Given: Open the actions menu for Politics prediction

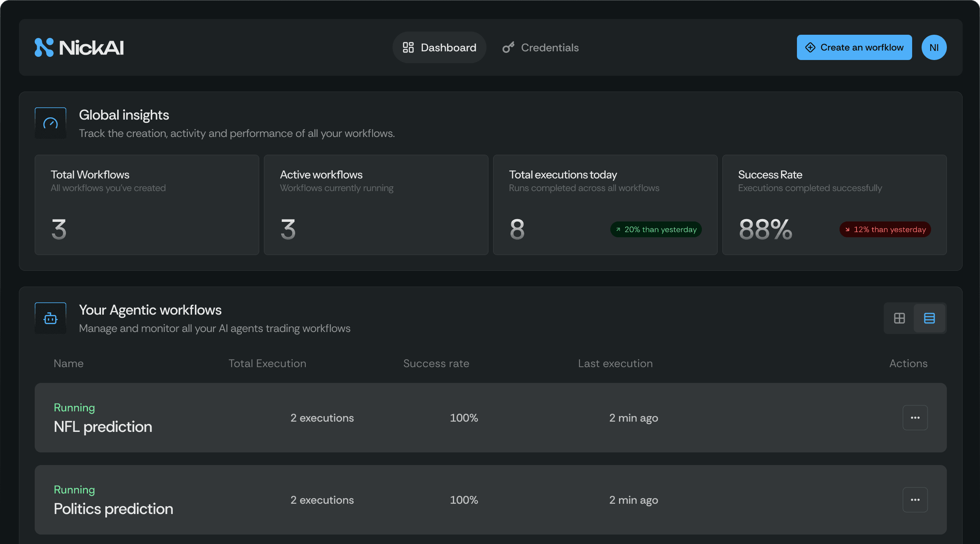Looking at the screenshot, I should click(x=915, y=500).
